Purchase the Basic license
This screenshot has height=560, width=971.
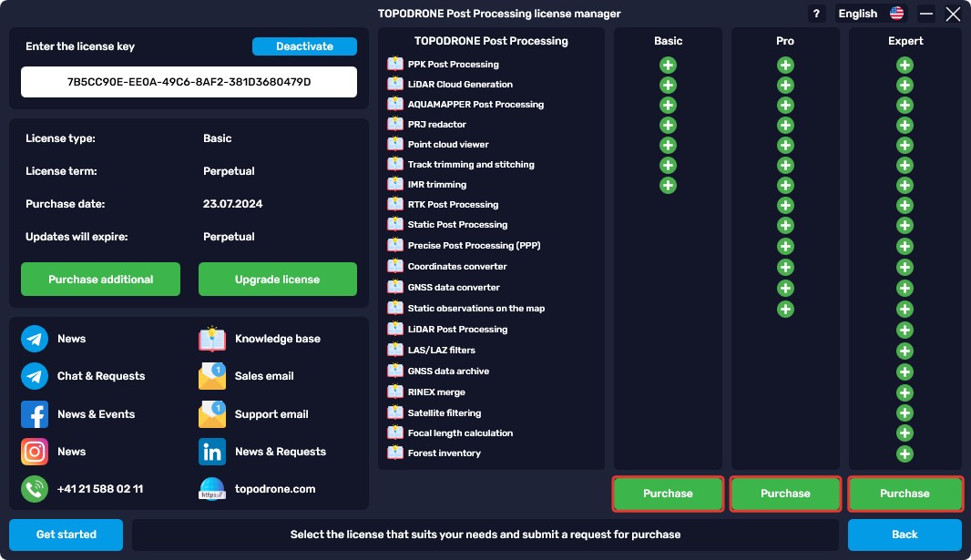(668, 494)
